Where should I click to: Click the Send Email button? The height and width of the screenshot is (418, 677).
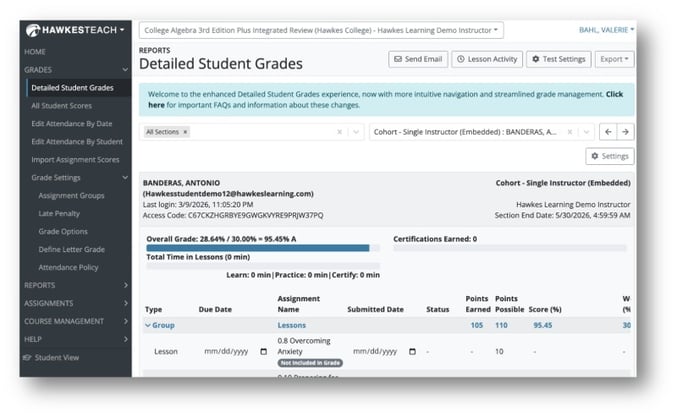coord(418,59)
